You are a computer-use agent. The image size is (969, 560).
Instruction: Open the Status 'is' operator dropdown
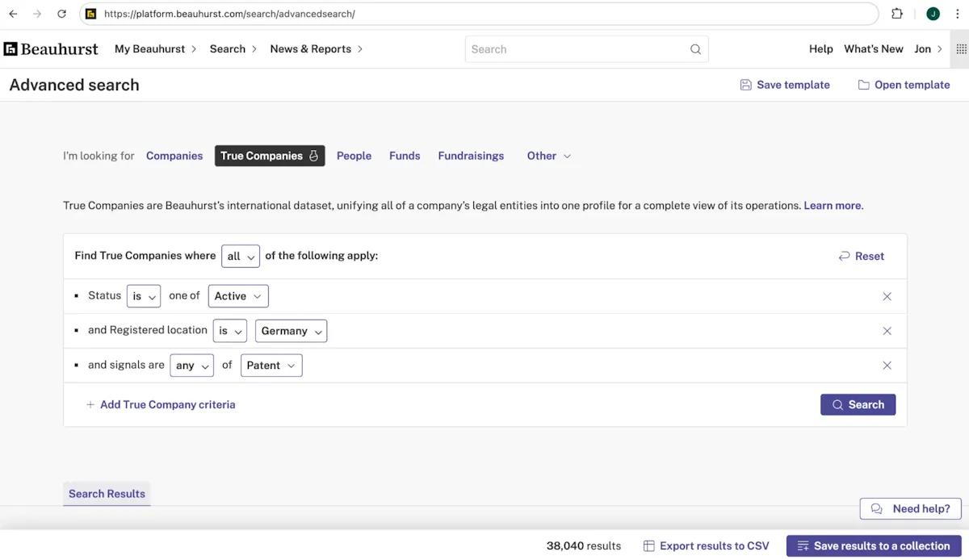(144, 296)
